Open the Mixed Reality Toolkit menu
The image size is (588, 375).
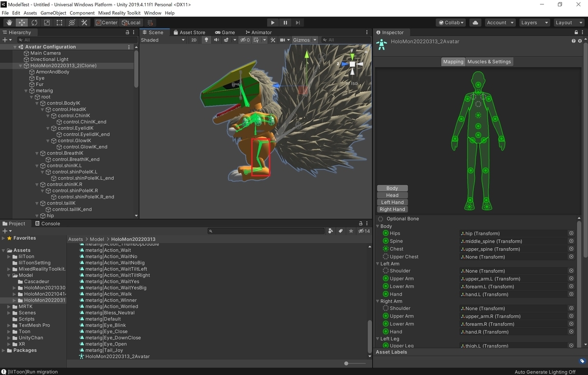119,13
